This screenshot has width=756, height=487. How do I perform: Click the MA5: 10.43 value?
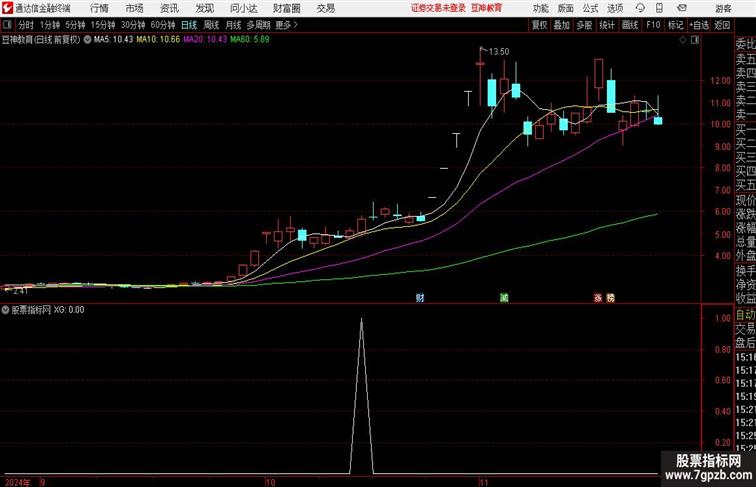tap(113, 40)
